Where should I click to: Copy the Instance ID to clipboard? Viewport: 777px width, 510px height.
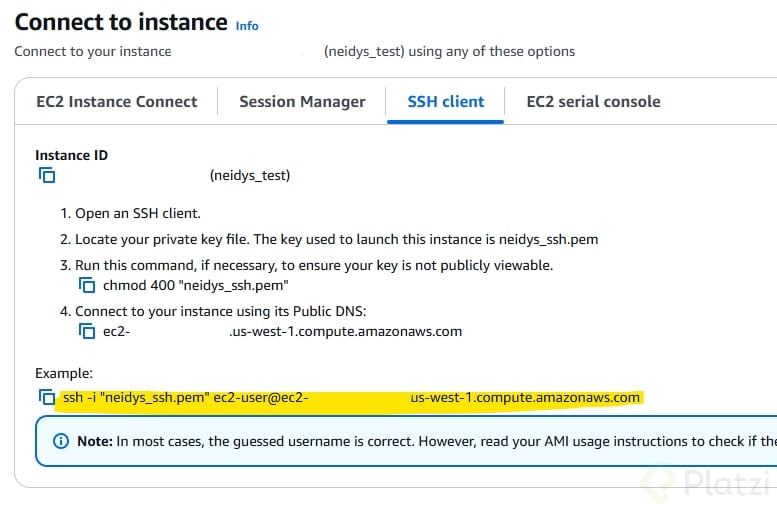pyautogui.click(x=47, y=175)
